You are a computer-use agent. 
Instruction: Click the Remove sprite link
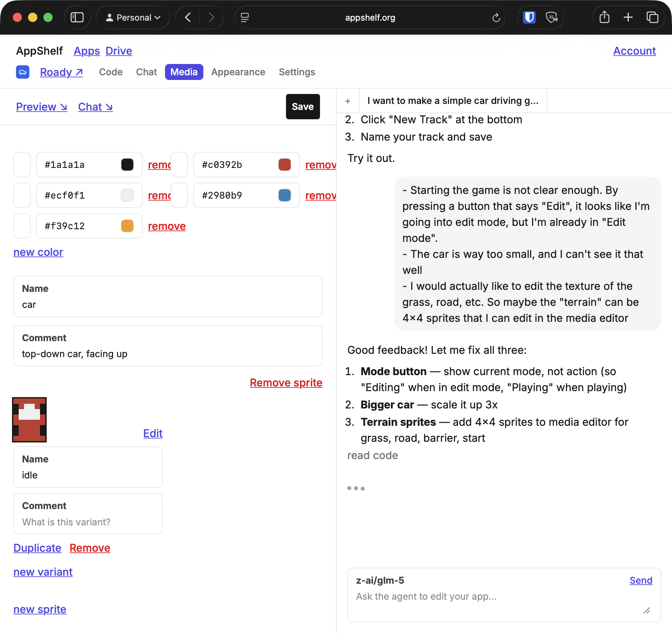click(x=286, y=382)
